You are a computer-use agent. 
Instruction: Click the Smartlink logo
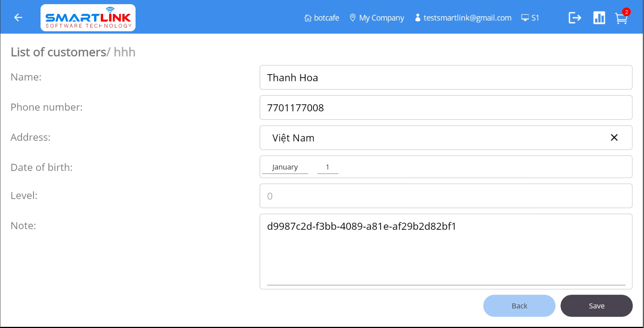tap(88, 18)
